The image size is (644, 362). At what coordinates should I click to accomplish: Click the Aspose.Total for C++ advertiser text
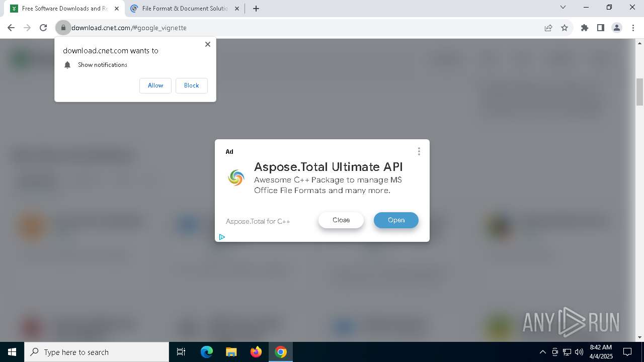pos(258,221)
